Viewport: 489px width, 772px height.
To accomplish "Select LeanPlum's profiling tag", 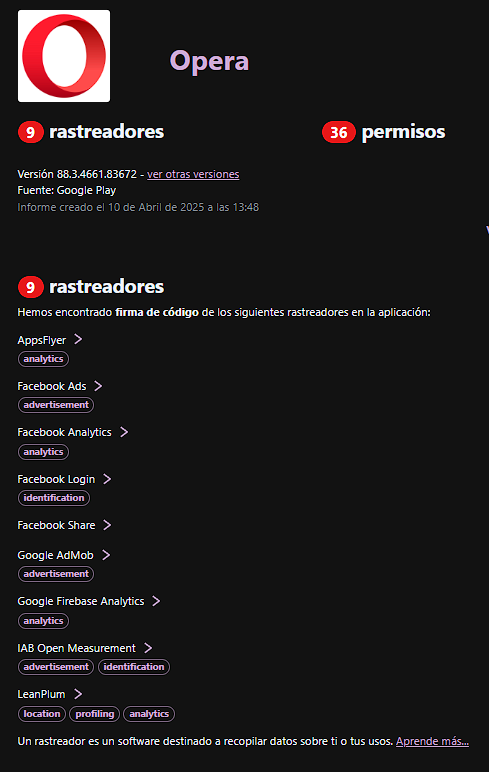I will [x=95, y=713].
